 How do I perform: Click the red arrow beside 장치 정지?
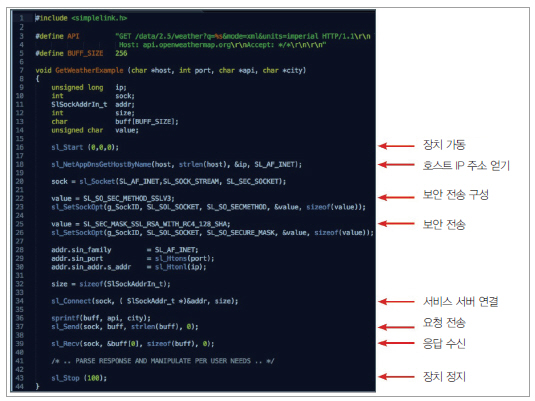pyautogui.click(x=396, y=377)
